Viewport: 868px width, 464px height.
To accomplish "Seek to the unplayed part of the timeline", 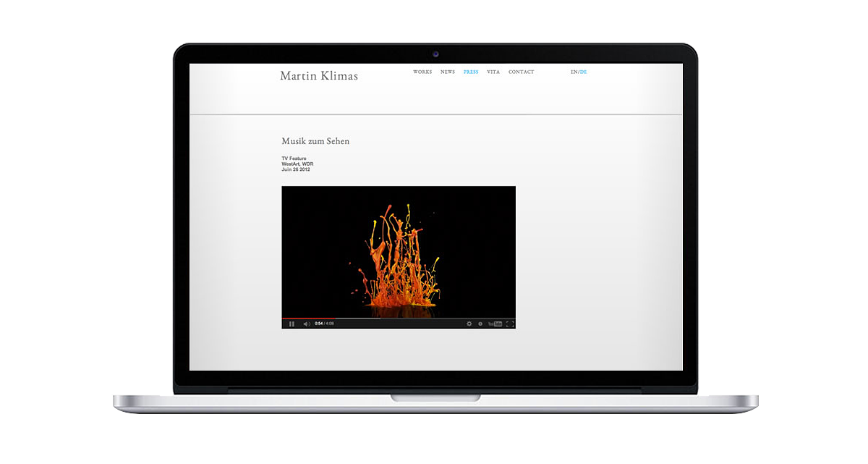I will coord(434,319).
